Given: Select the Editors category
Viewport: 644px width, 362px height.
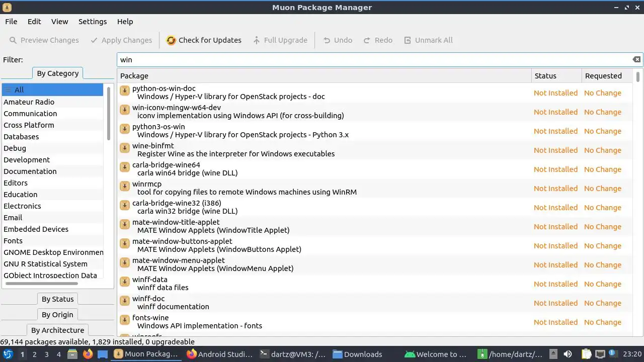Looking at the screenshot, I should (52, 183).
